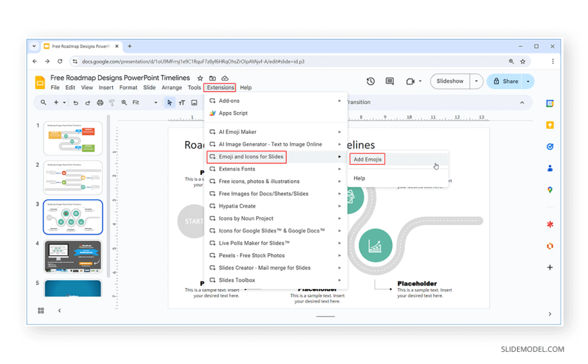The image size is (588, 364).
Task: Expand the Add-ons submenu
Action: 276,101
